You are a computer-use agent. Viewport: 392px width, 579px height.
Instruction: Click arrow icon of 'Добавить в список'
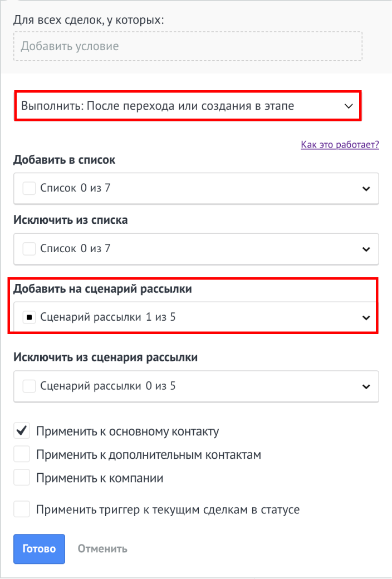366,189
